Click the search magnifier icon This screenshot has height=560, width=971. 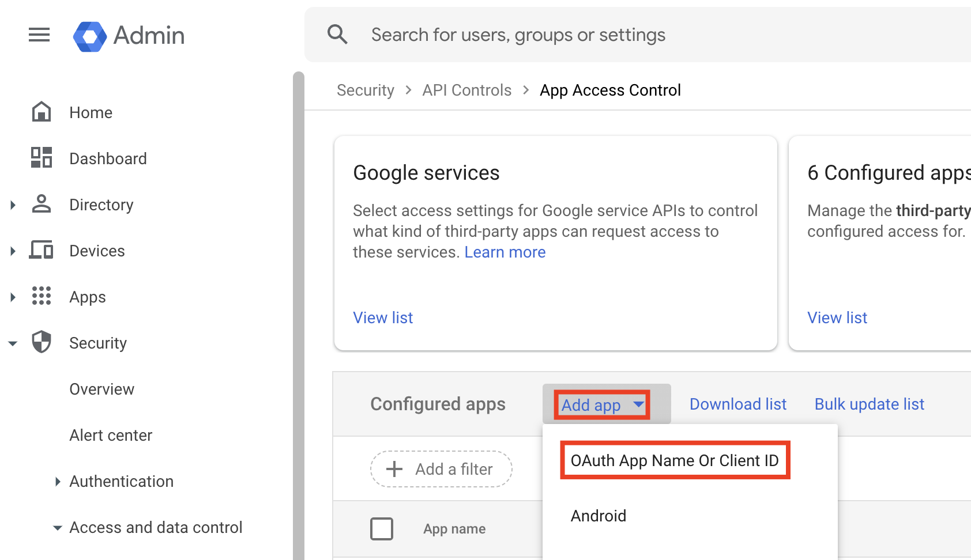tap(337, 35)
